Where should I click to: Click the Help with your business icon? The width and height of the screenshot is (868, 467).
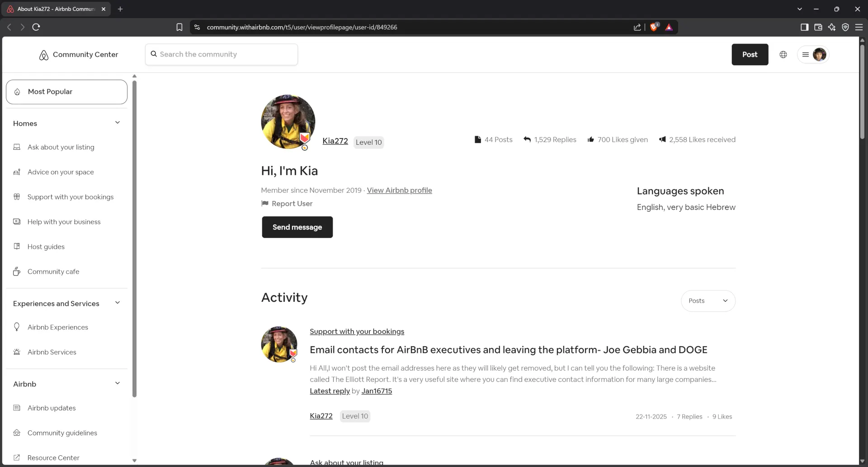[17, 222]
